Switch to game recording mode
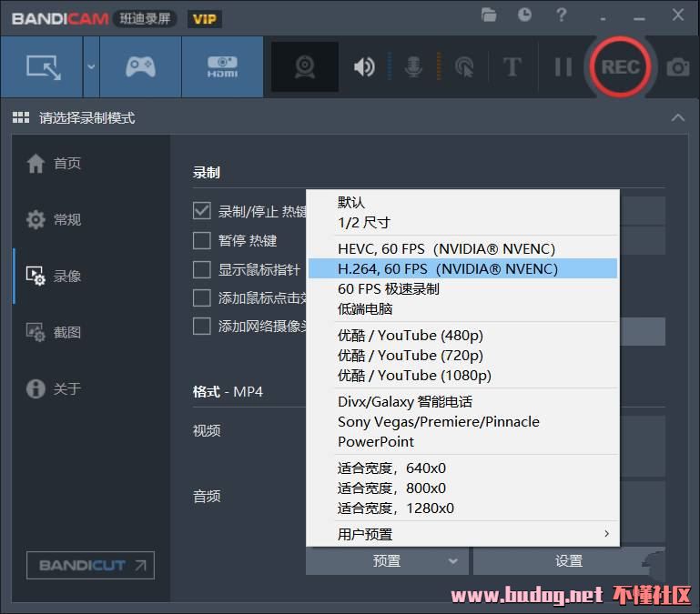 point(140,67)
